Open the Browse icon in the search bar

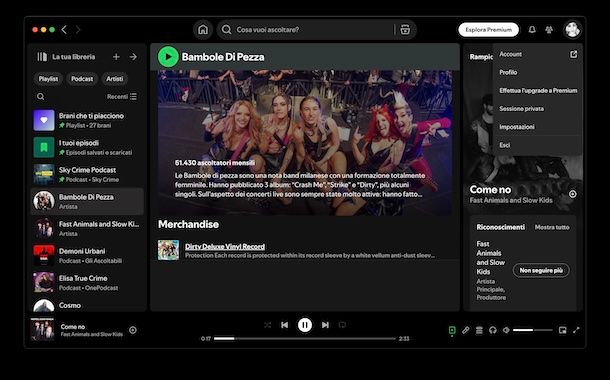tap(405, 30)
